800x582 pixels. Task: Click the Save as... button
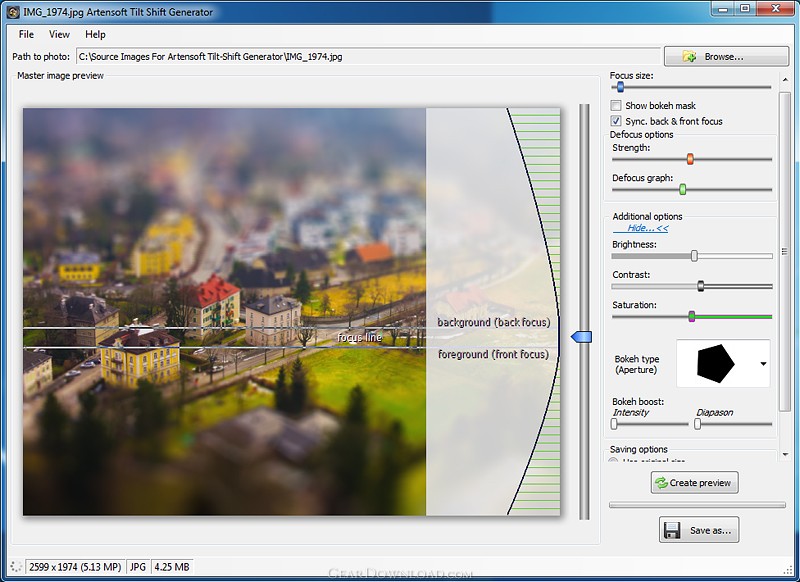699,530
